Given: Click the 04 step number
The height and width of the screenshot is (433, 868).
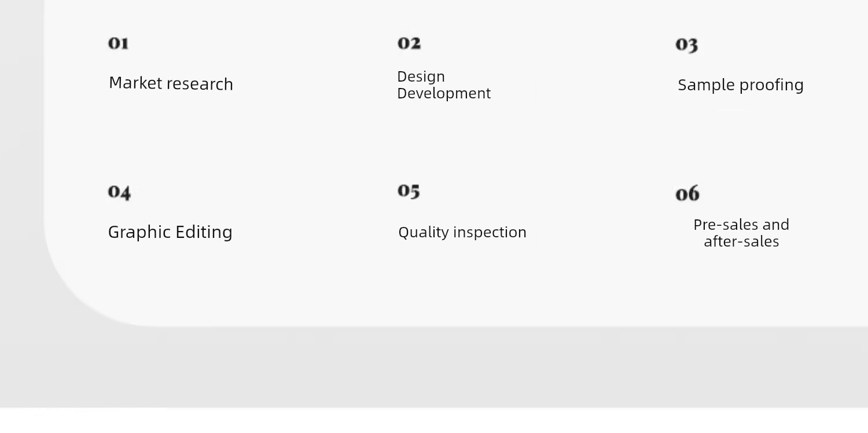Looking at the screenshot, I should (x=119, y=192).
